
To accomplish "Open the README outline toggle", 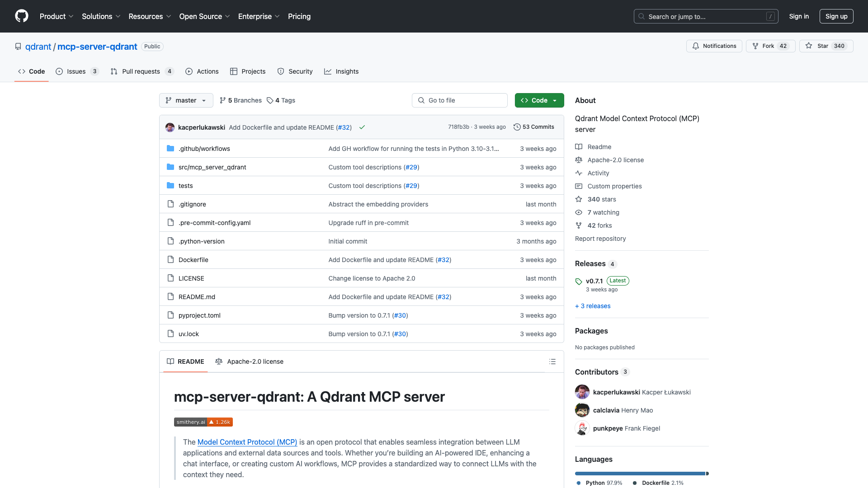I will 552,361.
